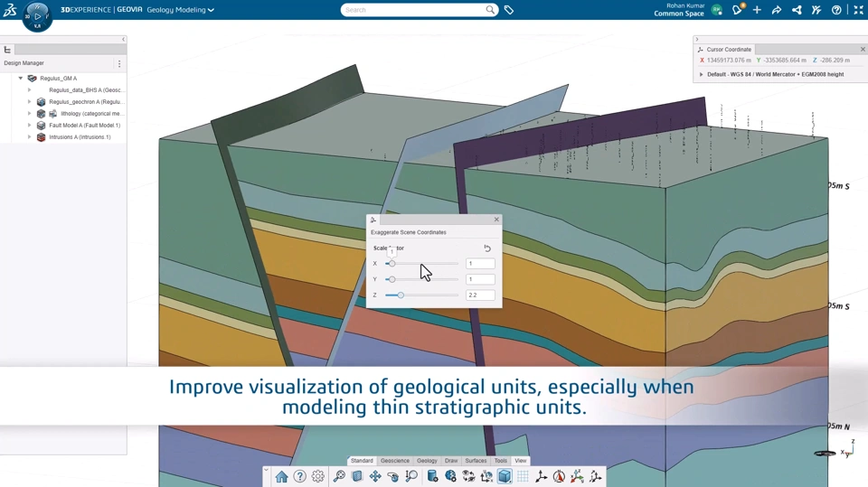Click the tree icon tab above Design Manager

pos(7,50)
